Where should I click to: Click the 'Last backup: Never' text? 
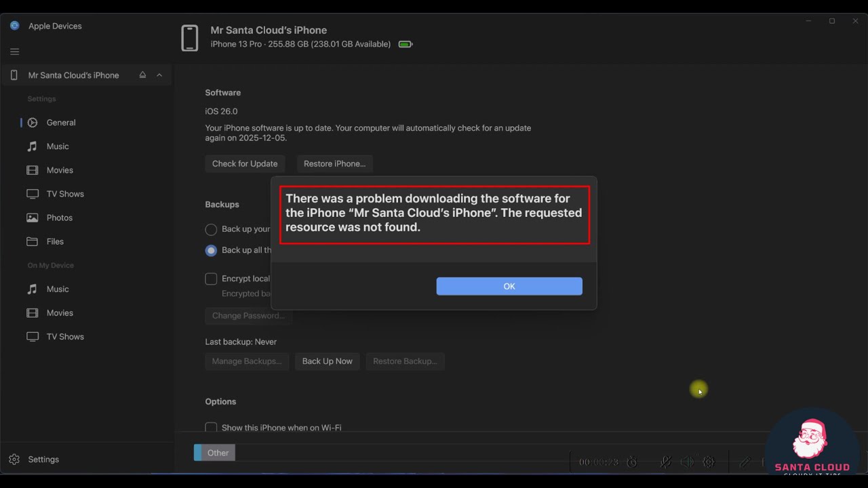[x=241, y=342]
